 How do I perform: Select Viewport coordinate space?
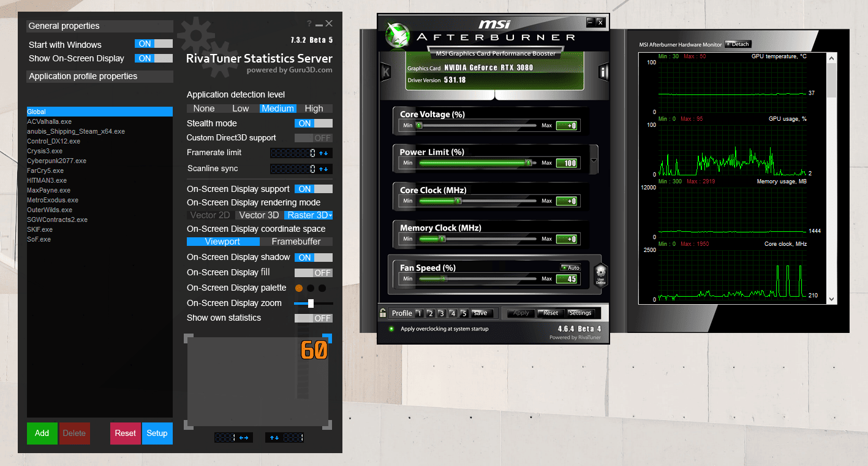223,242
